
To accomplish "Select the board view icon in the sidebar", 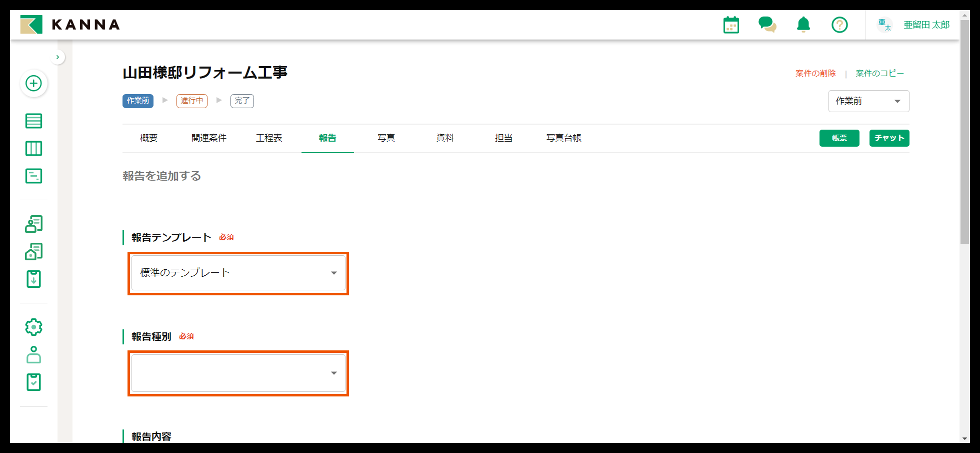I will 33,148.
